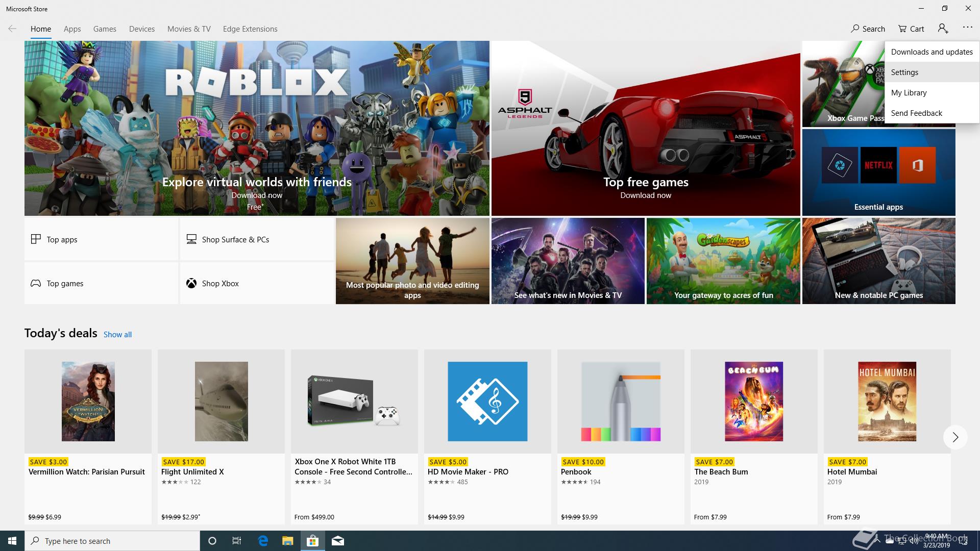Open File Explorer from the taskbar
This screenshot has height=551, width=980.
click(288, 541)
